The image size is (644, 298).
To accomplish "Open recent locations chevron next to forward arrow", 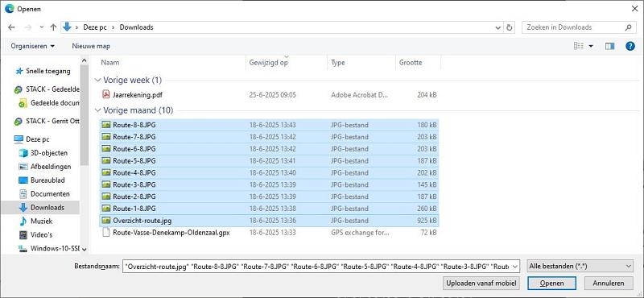I will [x=42, y=27].
